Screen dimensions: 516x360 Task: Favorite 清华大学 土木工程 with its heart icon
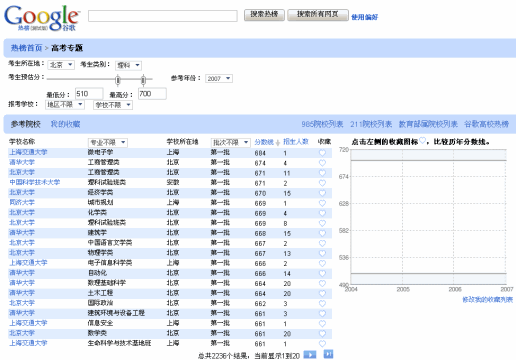(322, 293)
